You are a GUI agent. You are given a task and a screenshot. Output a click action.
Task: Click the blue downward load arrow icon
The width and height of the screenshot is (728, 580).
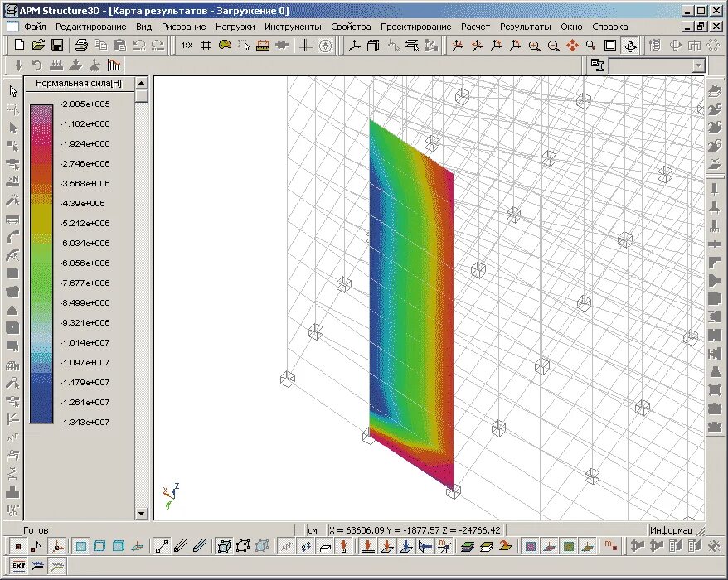click(x=406, y=547)
